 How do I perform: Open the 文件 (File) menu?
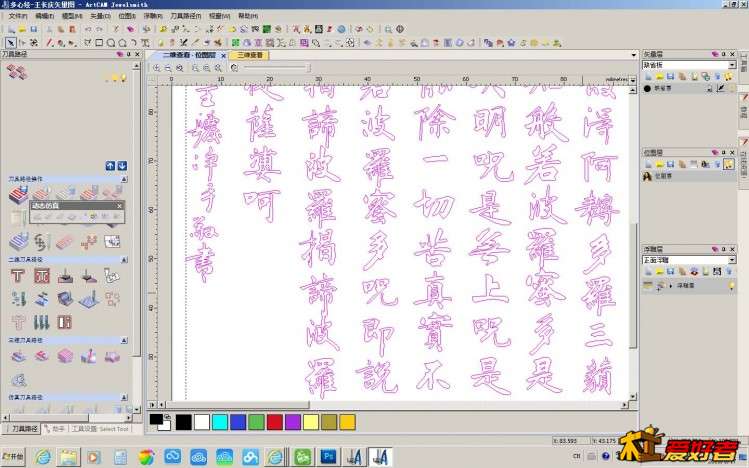click(18, 16)
